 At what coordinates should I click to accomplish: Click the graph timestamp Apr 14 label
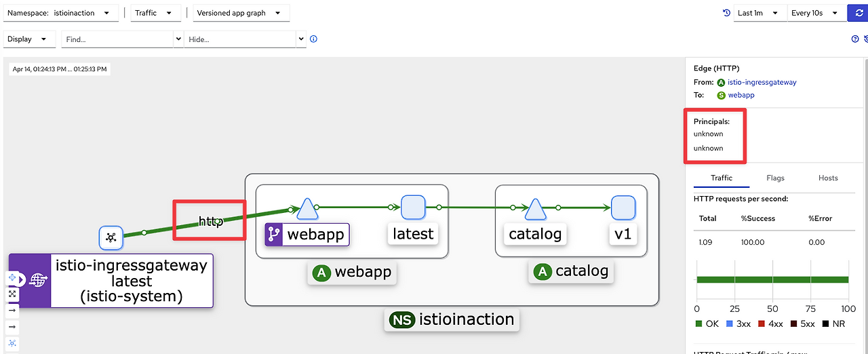tap(60, 68)
